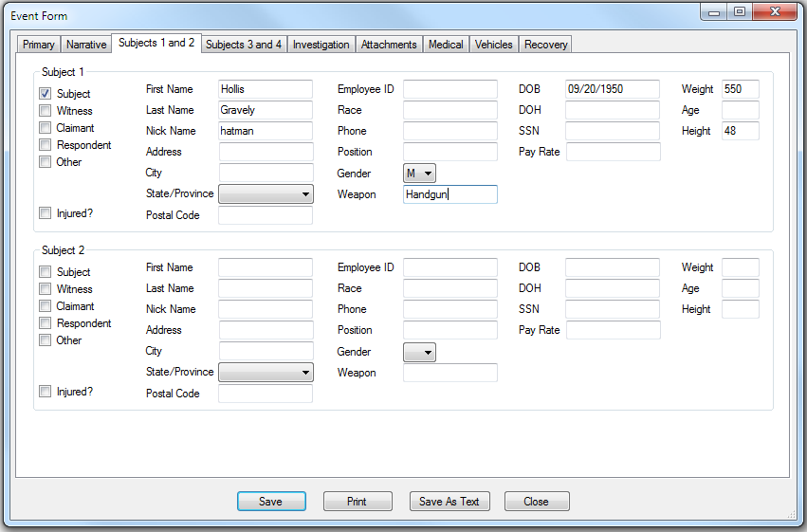Go to the Vehicles tab
This screenshot has height=532, width=807.
coord(493,45)
